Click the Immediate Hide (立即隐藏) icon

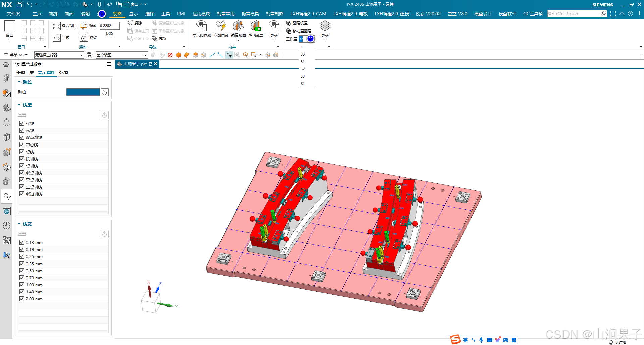[221, 26]
